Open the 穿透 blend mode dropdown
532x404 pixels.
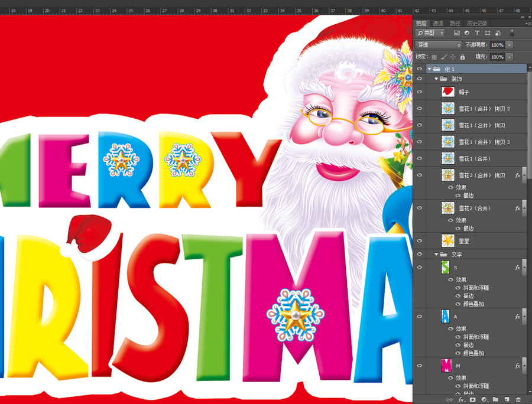[439, 45]
